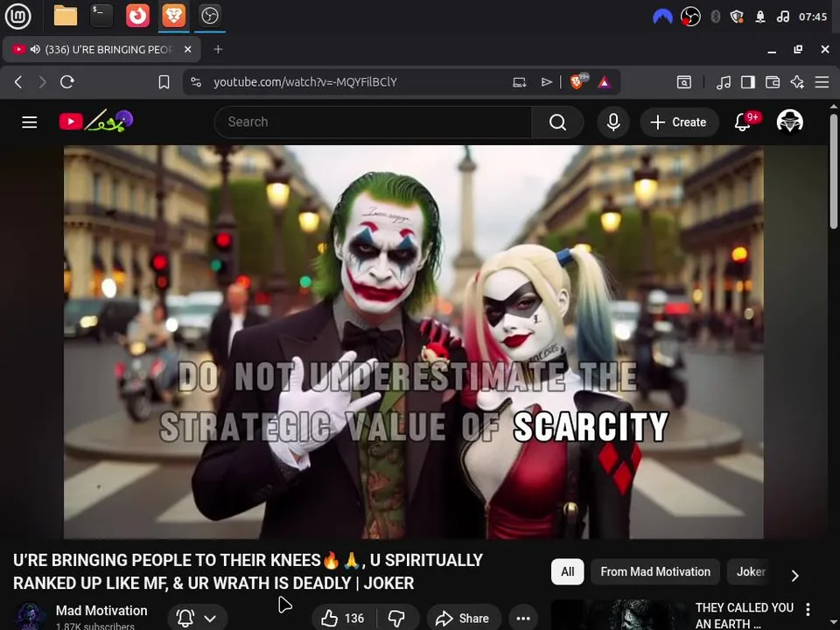The width and height of the screenshot is (840, 630).
Task: Go back to previous page
Action: tap(18, 82)
